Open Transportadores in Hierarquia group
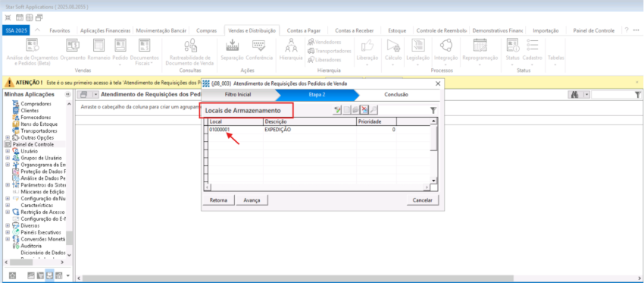Image resolution: width=644 pixels, height=283 pixels. tap(329, 51)
